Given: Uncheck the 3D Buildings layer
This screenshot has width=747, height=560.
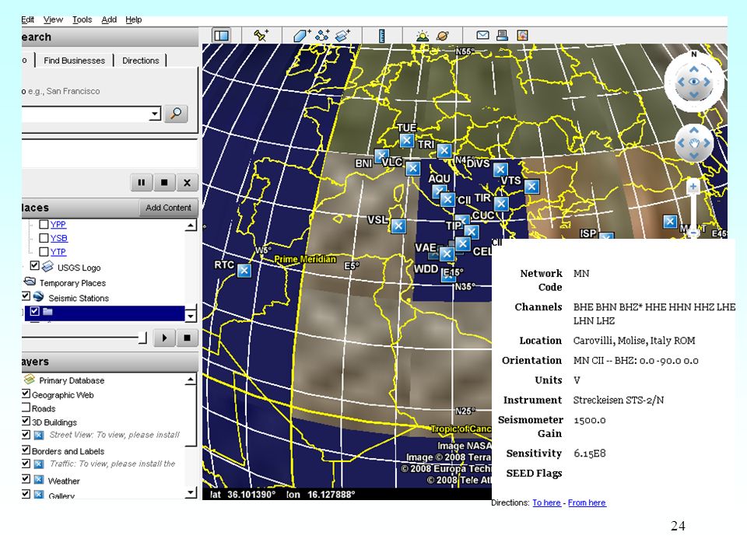Looking at the screenshot, I should point(26,421).
